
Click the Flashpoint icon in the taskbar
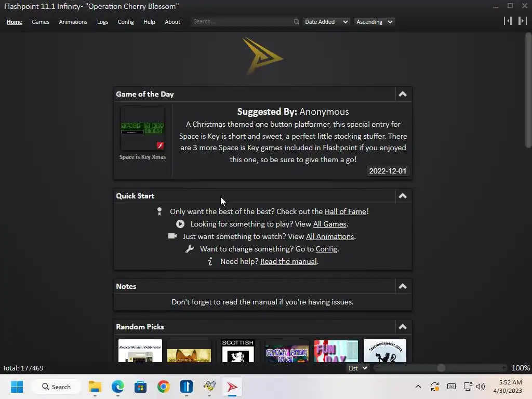coord(232,387)
